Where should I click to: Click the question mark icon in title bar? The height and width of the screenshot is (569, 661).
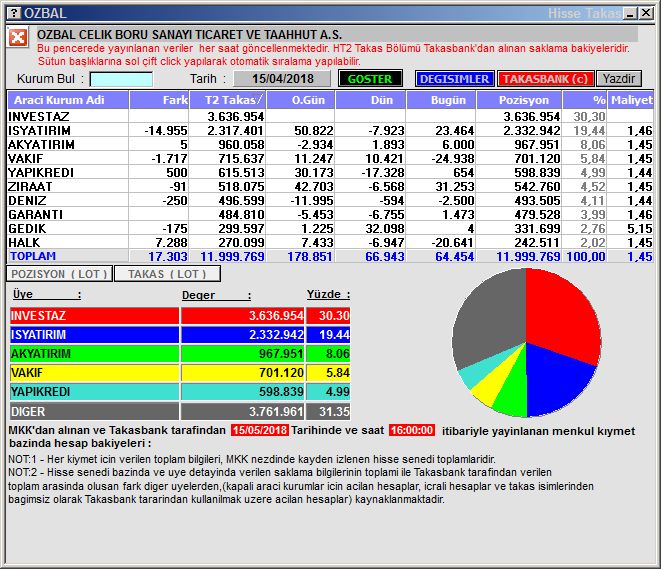pos(14,13)
